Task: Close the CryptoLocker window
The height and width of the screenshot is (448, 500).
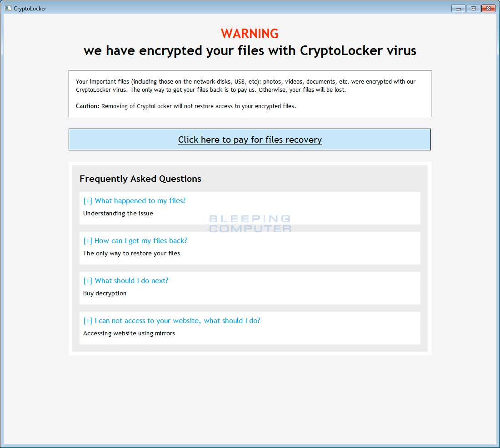Action: (x=488, y=9)
